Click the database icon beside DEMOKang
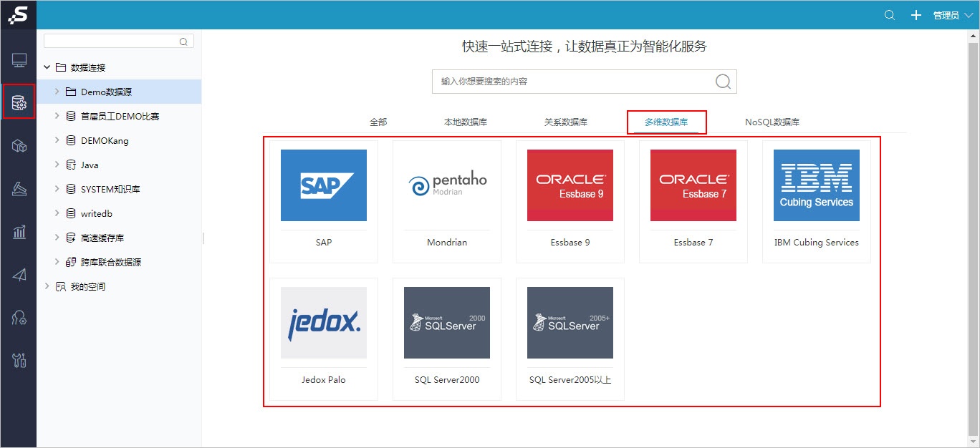Viewport: 980px width, 448px height. pyautogui.click(x=71, y=140)
